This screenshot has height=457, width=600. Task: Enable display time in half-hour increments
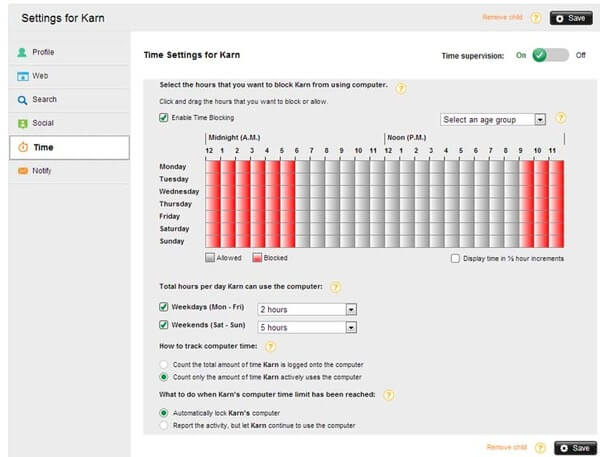(x=455, y=258)
